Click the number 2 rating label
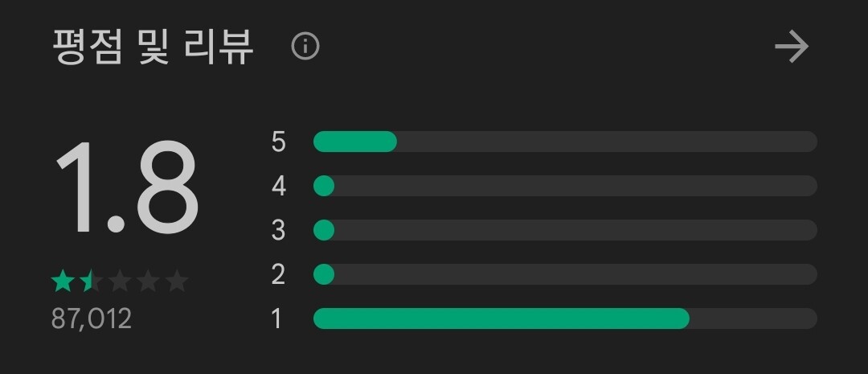Image resolution: width=868 pixels, height=374 pixels. pyautogui.click(x=278, y=275)
